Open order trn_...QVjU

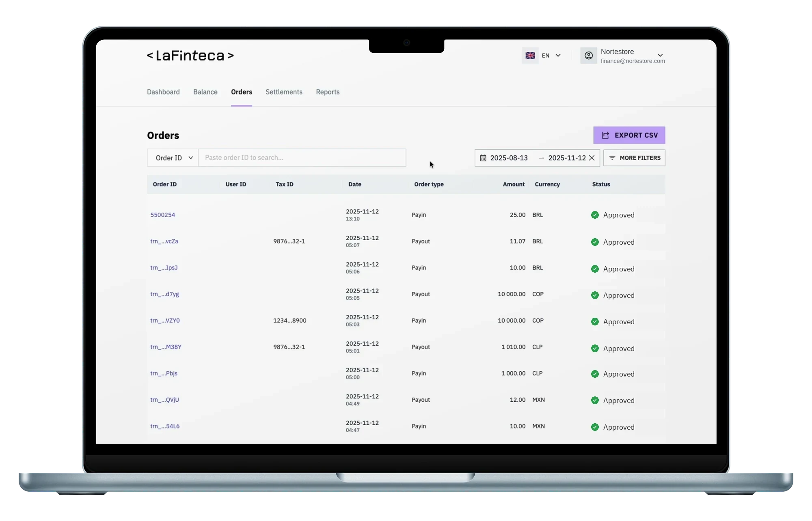coord(164,400)
